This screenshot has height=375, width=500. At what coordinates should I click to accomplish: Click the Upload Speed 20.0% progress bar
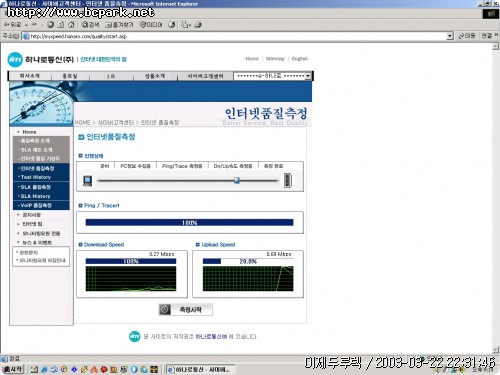click(x=248, y=261)
